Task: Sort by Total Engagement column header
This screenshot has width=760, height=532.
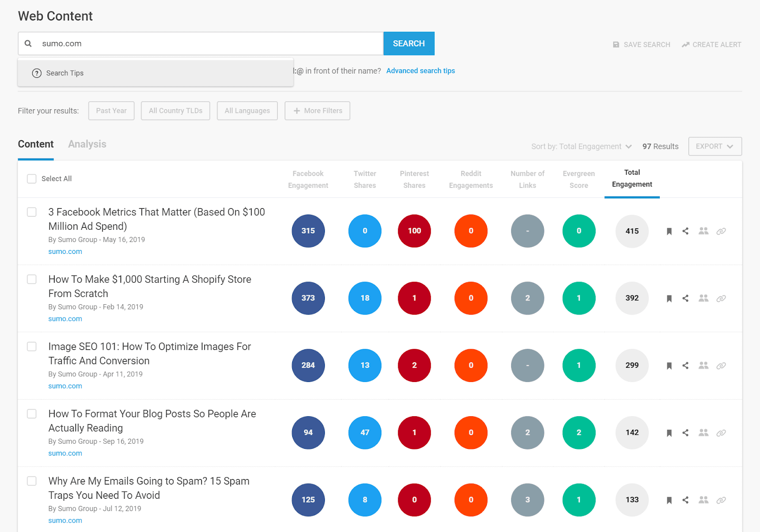Action: point(632,178)
